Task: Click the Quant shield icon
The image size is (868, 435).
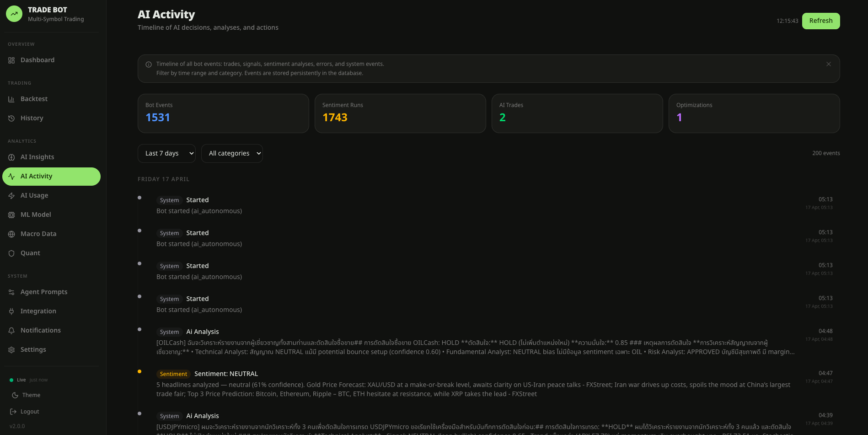Action: tap(11, 253)
